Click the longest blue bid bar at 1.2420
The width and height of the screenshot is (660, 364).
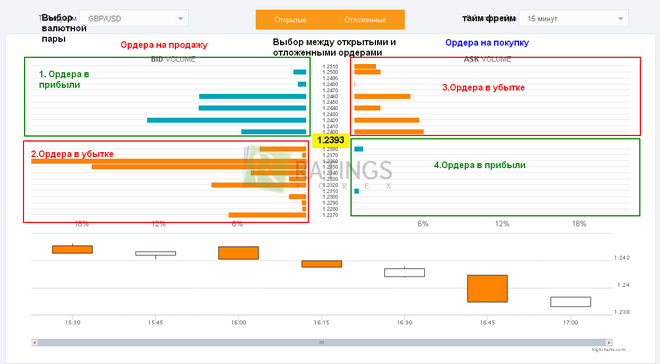226,120
